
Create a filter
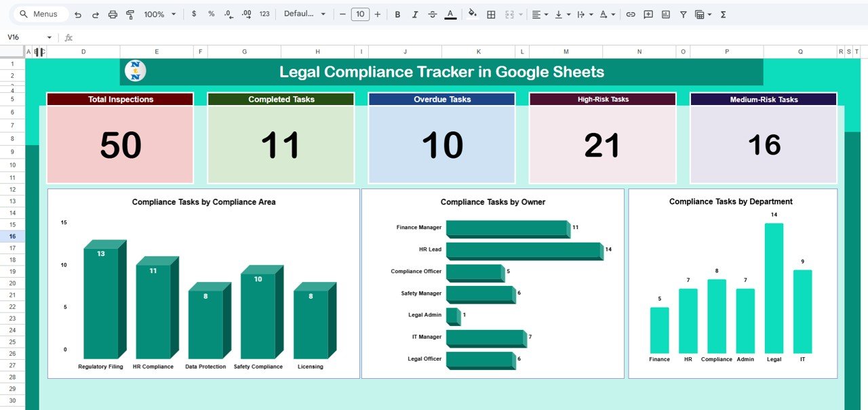(x=683, y=14)
